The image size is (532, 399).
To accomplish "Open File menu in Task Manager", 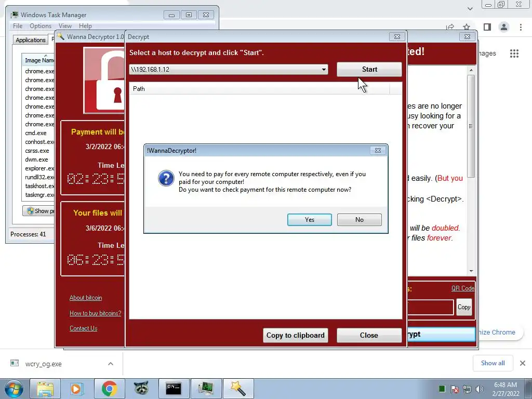I will coord(18,26).
